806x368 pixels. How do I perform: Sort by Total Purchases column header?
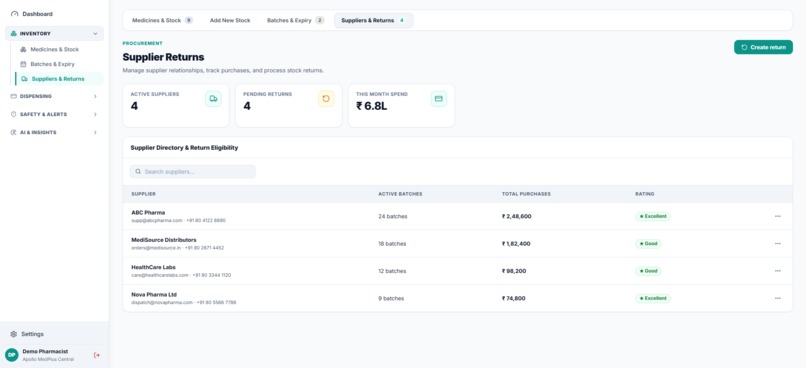526,194
